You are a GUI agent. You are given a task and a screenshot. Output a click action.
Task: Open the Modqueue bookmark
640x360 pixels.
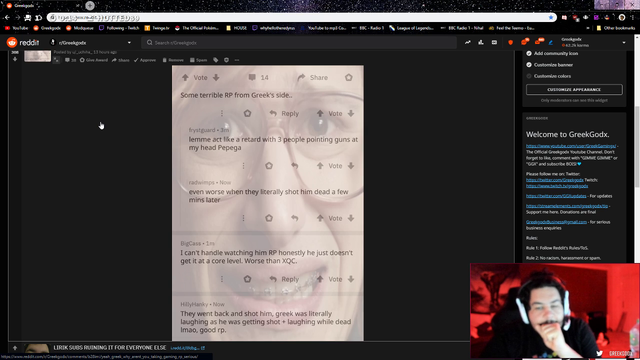point(80,28)
